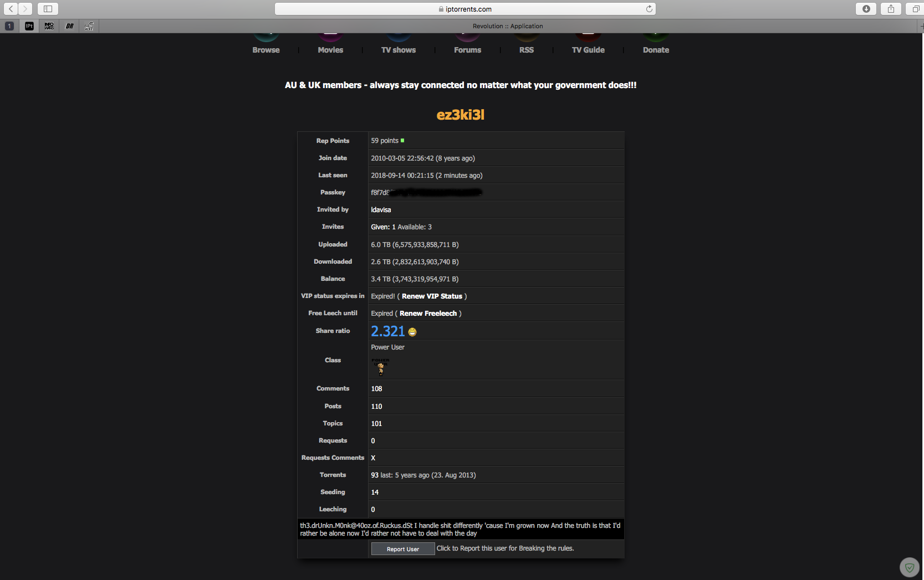Click the green rep points indicator
The image size is (924, 580).
pyautogui.click(x=402, y=141)
